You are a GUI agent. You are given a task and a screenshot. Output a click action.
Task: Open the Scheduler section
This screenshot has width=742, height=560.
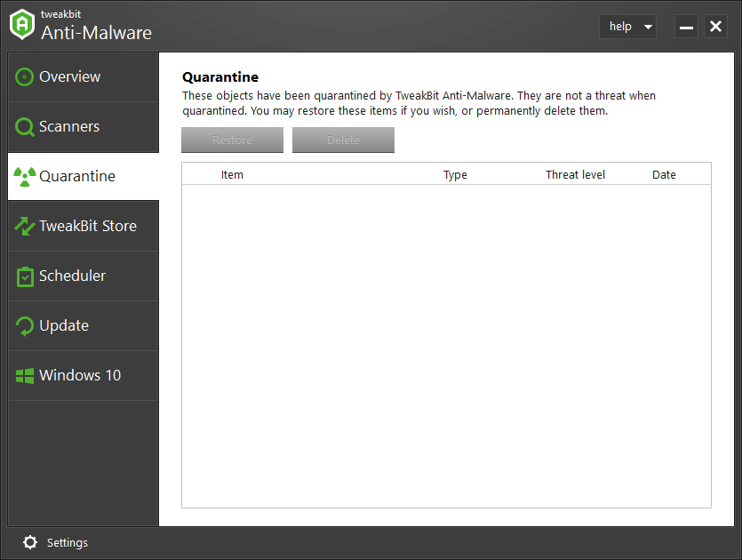pos(72,276)
